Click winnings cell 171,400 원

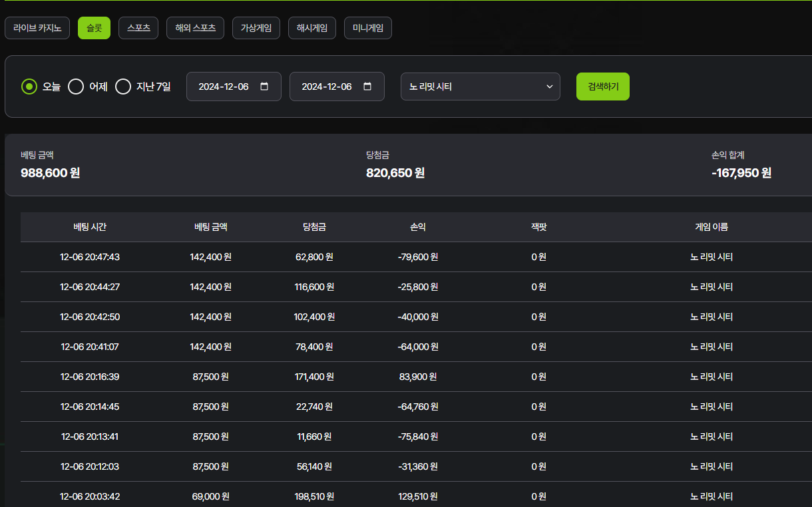(314, 377)
